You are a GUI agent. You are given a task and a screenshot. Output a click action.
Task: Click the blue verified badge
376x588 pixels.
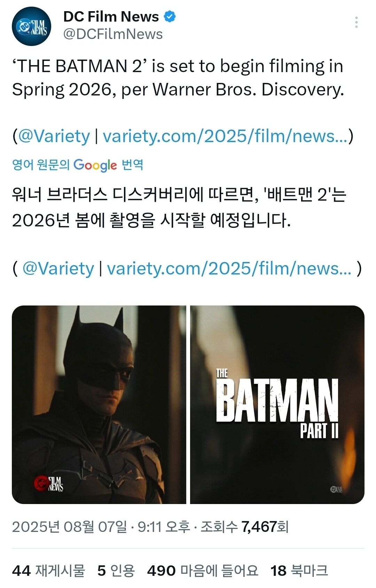click(170, 16)
